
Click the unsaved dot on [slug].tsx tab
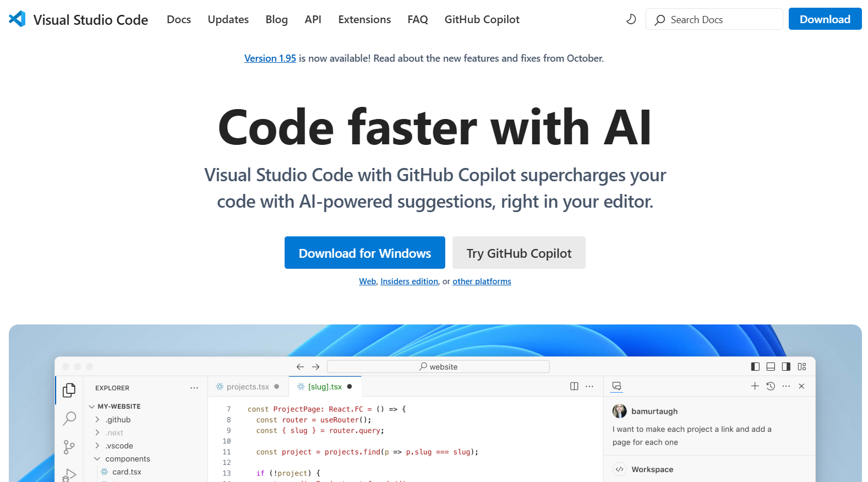click(350, 387)
